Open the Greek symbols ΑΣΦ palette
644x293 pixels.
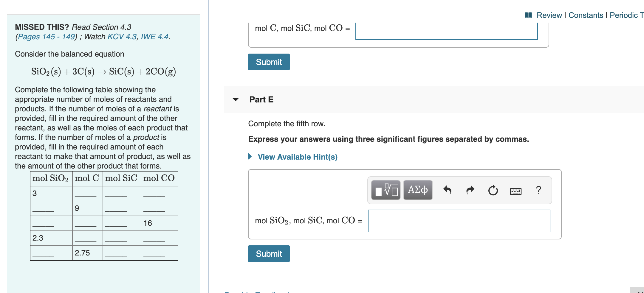click(x=418, y=190)
